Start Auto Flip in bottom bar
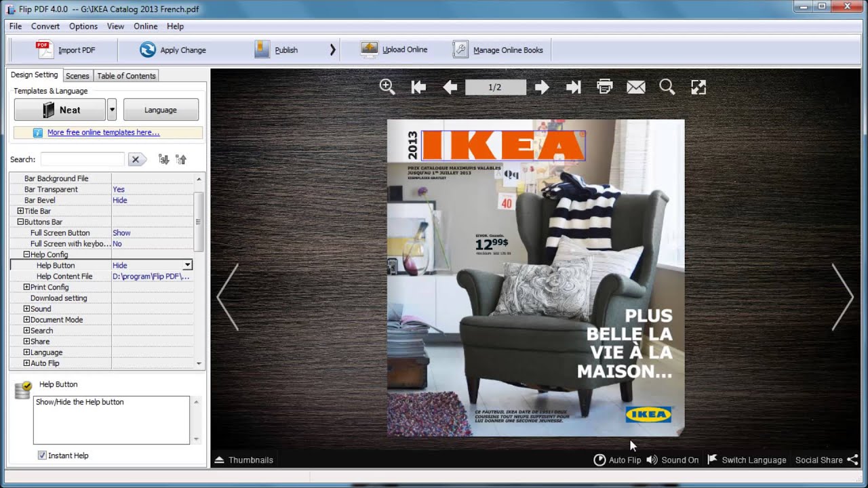Viewport: 868px width, 488px height. [x=617, y=460]
